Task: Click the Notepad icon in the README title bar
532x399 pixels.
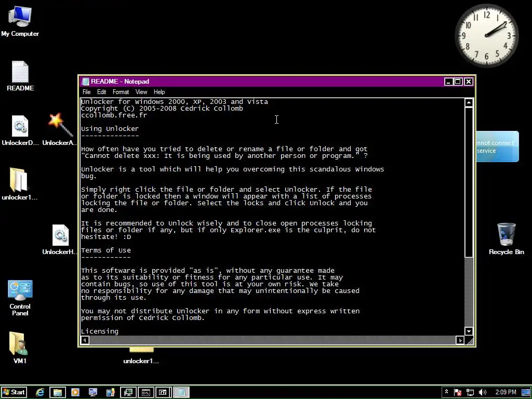Action: click(x=86, y=82)
